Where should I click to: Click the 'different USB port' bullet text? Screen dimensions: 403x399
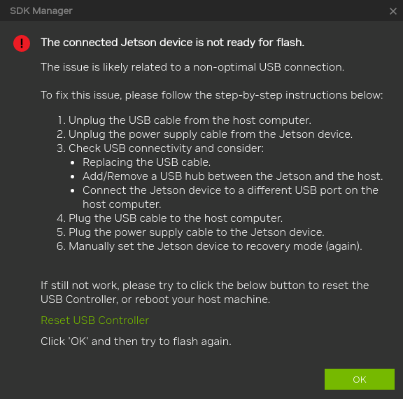[x=230, y=197]
